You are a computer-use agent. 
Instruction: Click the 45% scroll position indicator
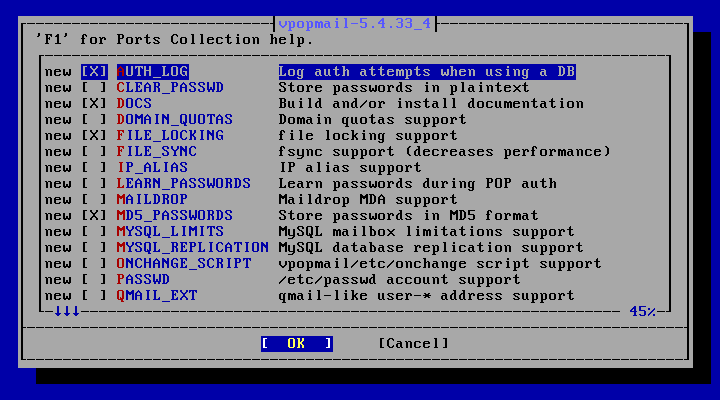(643, 312)
